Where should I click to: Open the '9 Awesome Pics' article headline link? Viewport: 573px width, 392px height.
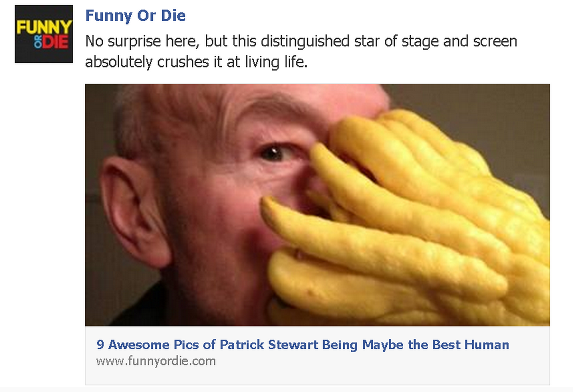302,345
